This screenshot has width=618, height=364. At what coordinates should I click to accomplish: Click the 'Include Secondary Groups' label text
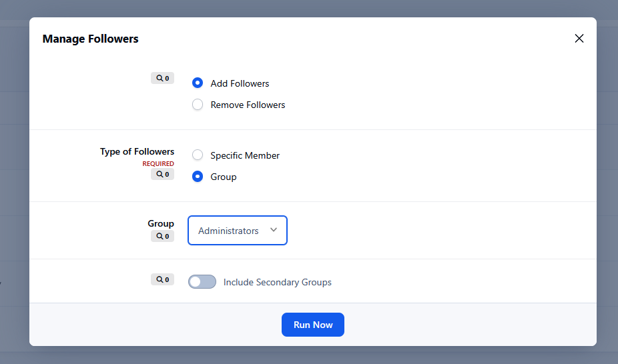[277, 282]
